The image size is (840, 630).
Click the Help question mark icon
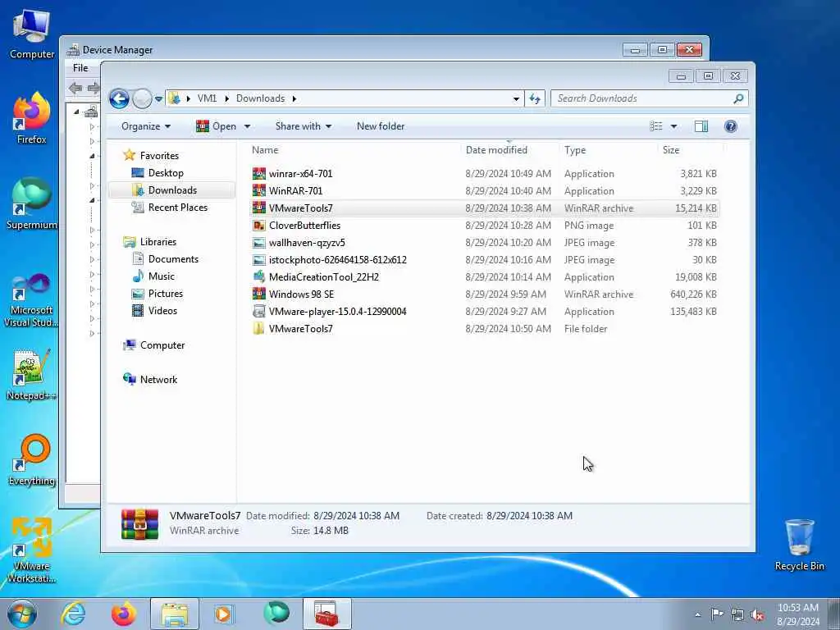tap(730, 126)
